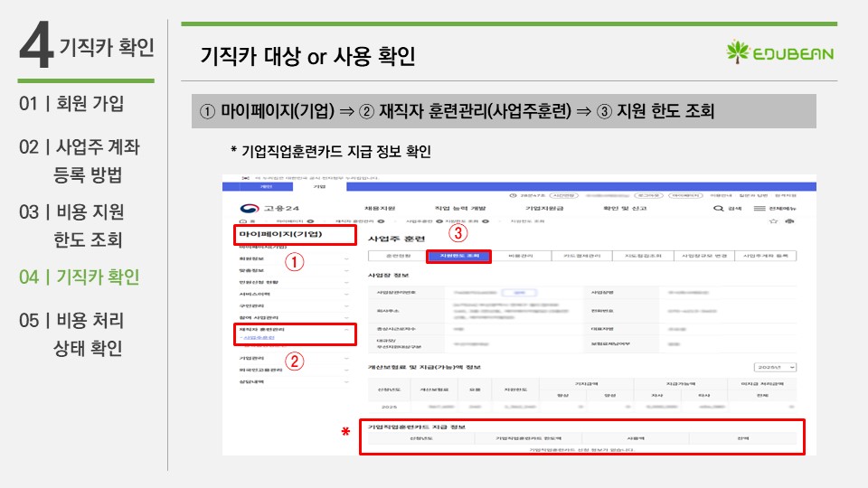The image size is (868, 488).
Task: Click the star bookmark icon
Action: coord(772,221)
